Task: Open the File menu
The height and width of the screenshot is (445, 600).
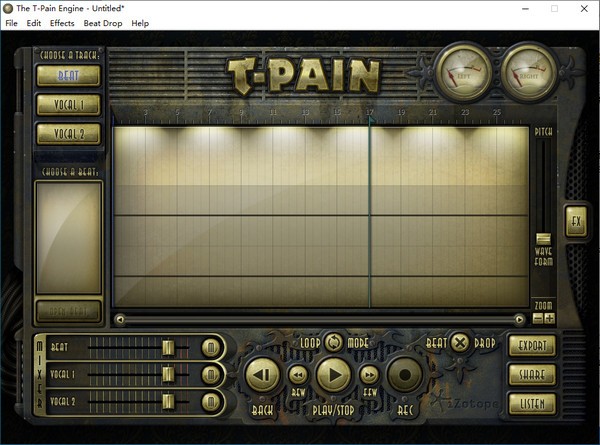Action: click(11, 23)
